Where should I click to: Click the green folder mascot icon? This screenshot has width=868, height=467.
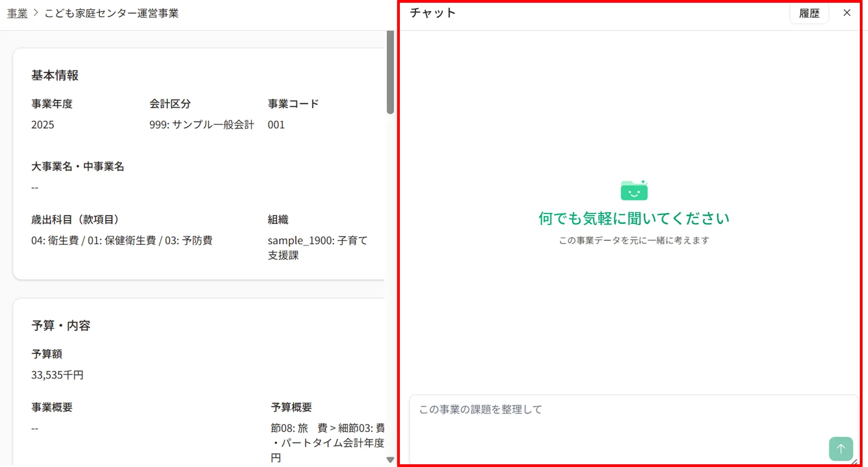point(634,190)
